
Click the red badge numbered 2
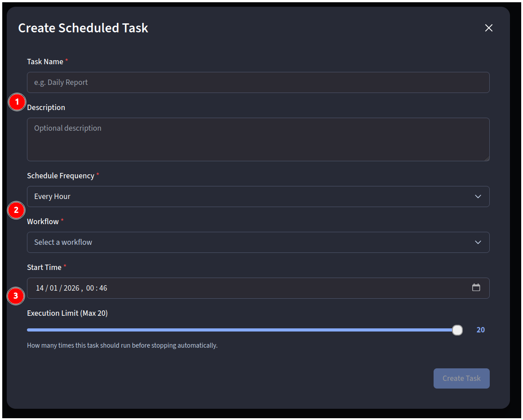coord(17,210)
